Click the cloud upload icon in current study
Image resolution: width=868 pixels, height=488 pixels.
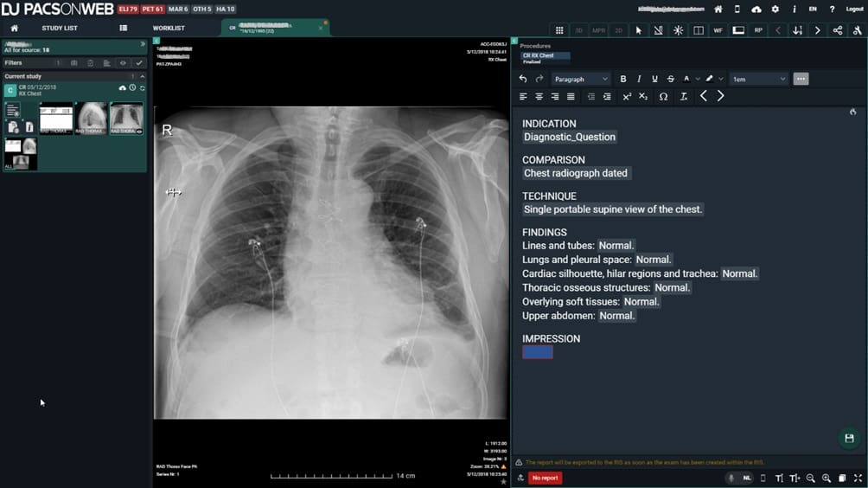tap(123, 88)
